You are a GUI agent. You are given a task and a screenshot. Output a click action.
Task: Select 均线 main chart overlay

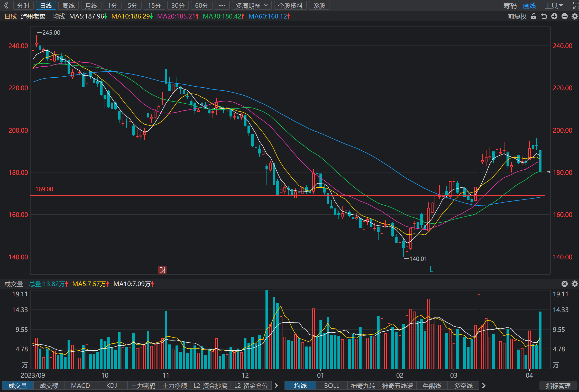pos(300,386)
